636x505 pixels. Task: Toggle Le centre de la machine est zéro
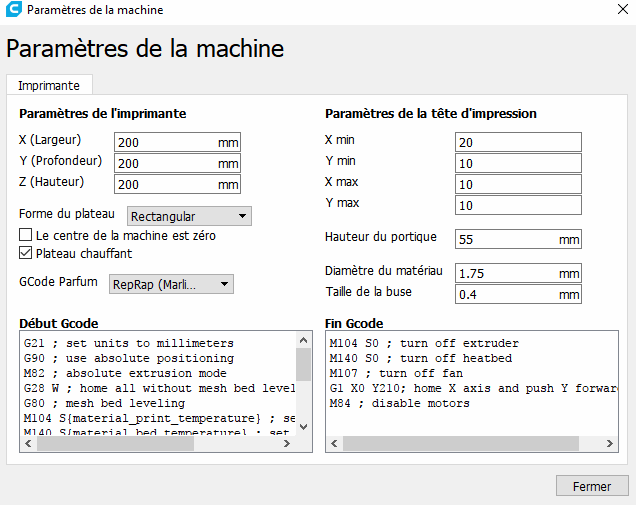pyautogui.click(x=26, y=235)
